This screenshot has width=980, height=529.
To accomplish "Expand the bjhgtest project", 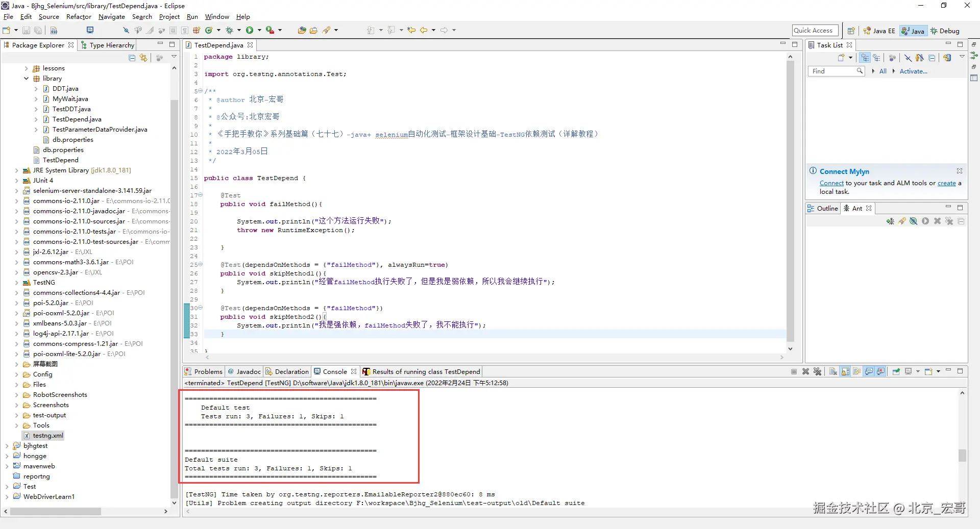I will (7, 446).
